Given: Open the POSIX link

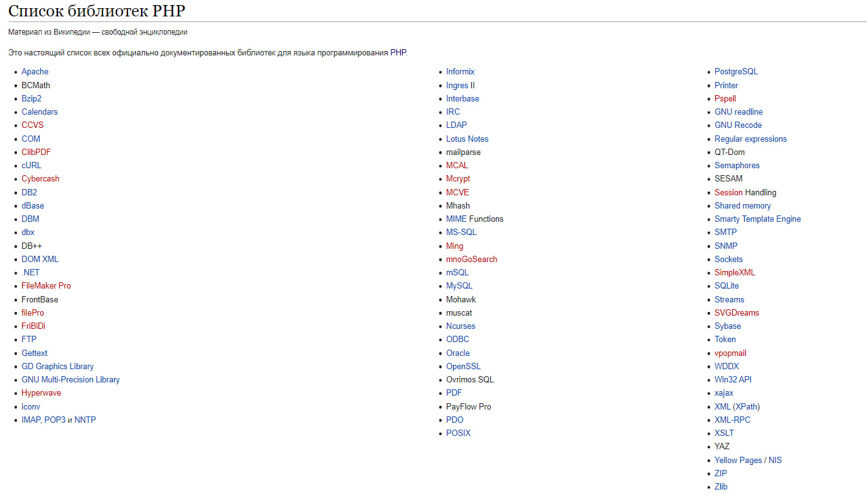Looking at the screenshot, I should pyautogui.click(x=458, y=433).
